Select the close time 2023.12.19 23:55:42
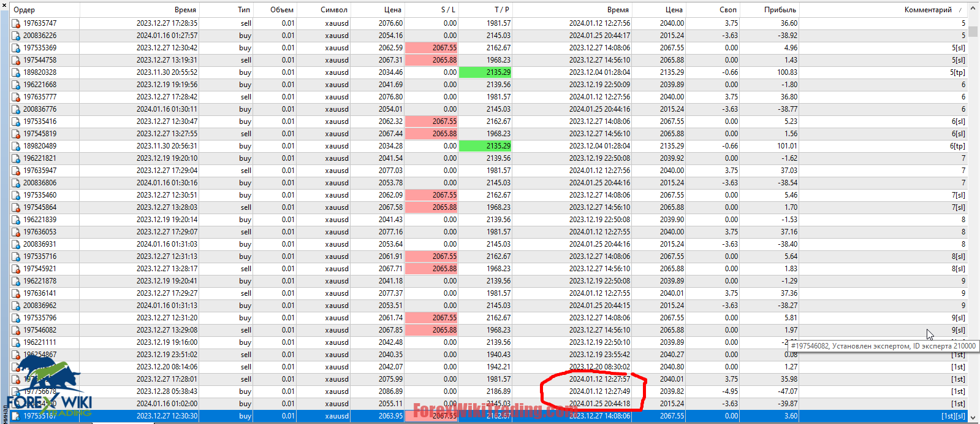980x424 pixels. (599, 355)
